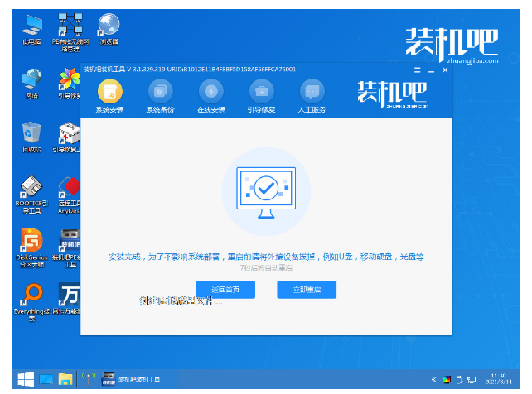Launch DiskGenius 分区大师 shortcut

tap(31, 248)
